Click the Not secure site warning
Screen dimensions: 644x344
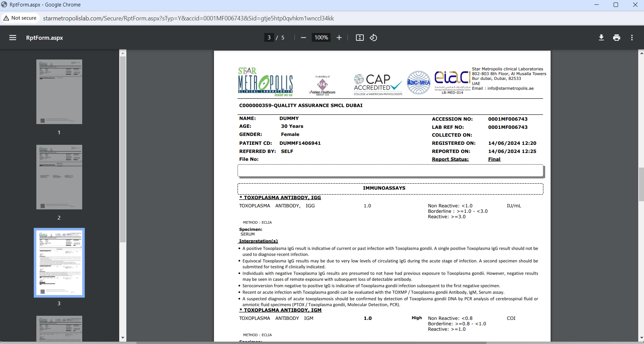[x=20, y=18]
